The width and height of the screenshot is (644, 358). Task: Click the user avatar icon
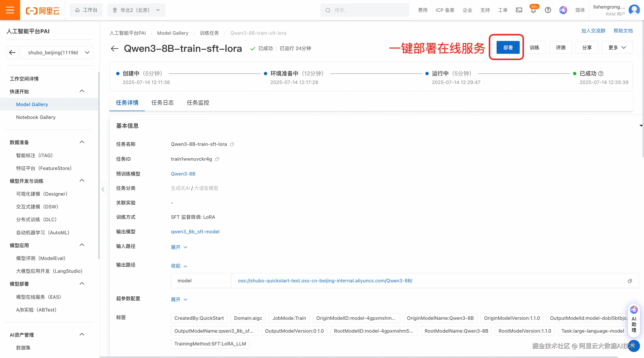[x=634, y=10]
